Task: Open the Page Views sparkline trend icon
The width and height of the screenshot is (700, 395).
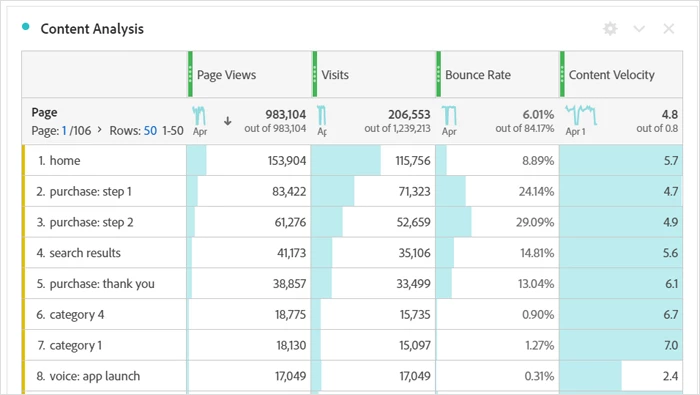Action: point(199,116)
